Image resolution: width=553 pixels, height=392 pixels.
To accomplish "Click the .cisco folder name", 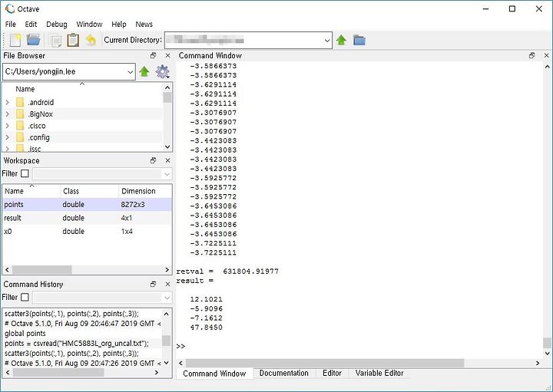I will (x=37, y=126).
